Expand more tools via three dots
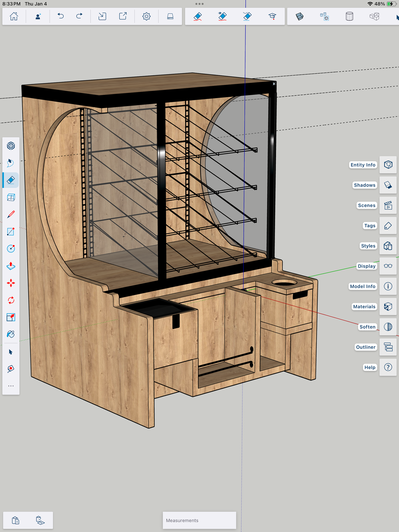Screen dimensions: 399x532 [x=11, y=386]
